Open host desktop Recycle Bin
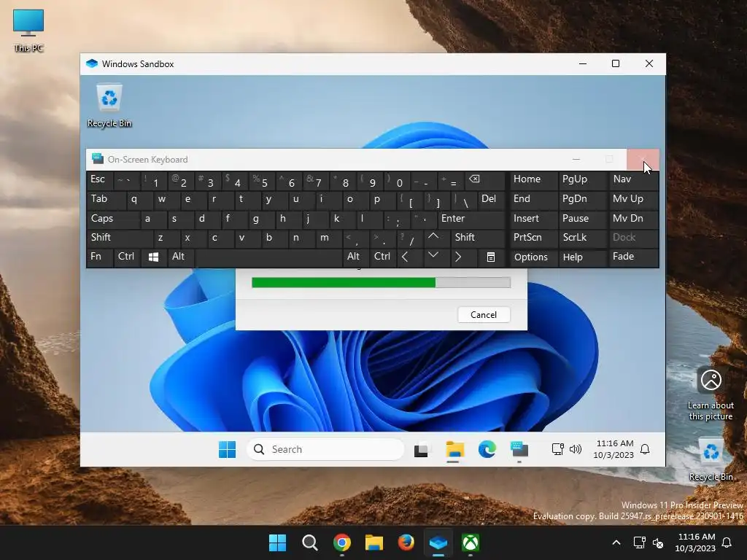The height and width of the screenshot is (560, 747). click(x=711, y=459)
